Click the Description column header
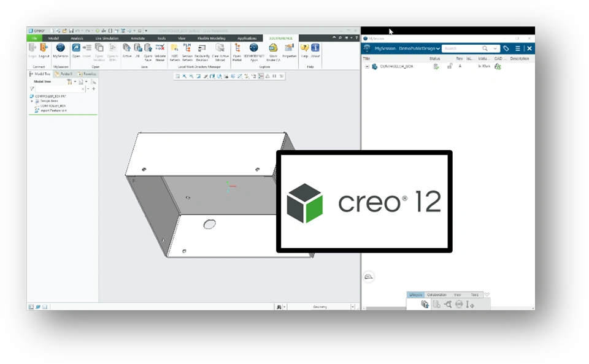This screenshot has width=589, height=364. tap(520, 59)
